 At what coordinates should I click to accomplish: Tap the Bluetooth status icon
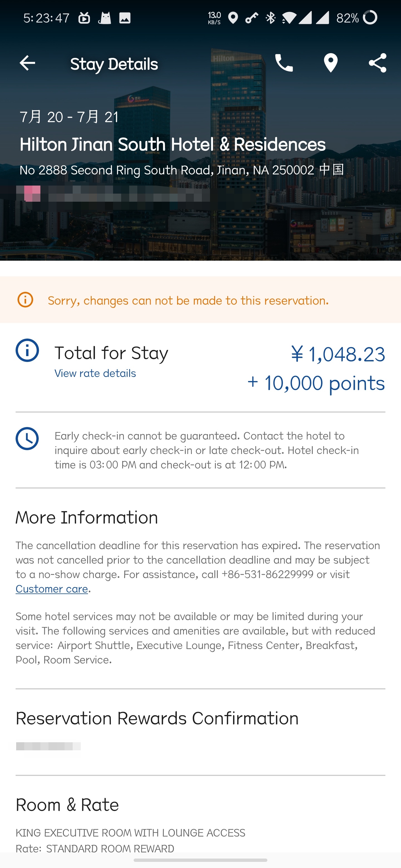coord(270,18)
